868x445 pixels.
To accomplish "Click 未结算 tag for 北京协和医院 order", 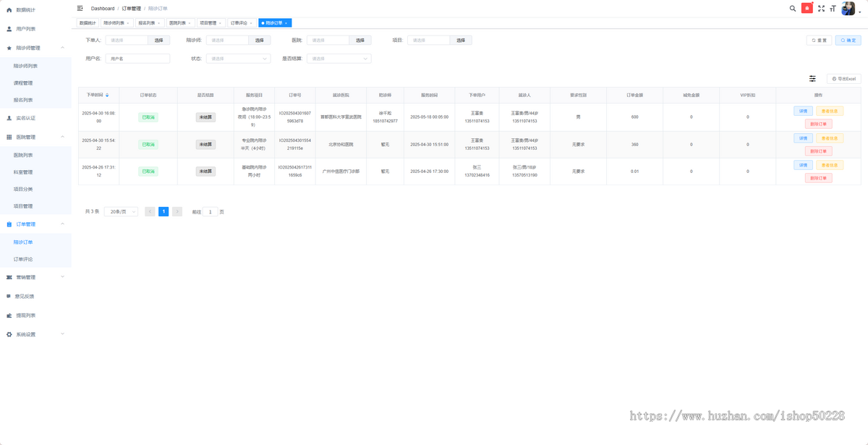I will tap(205, 145).
